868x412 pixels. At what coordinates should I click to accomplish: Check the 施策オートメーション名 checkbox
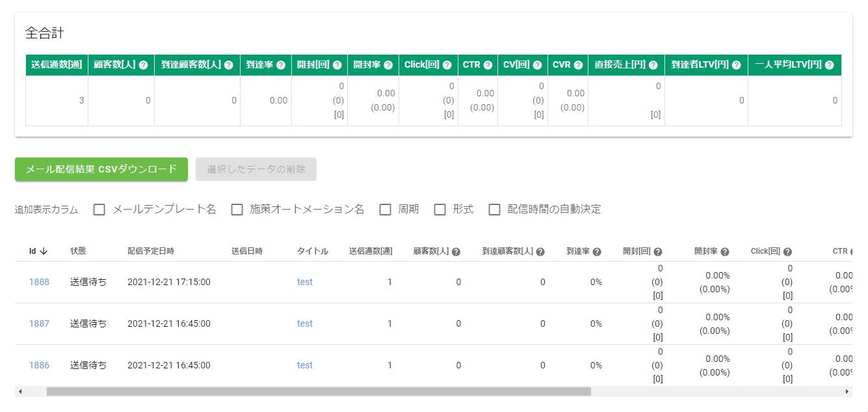coord(237,210)
